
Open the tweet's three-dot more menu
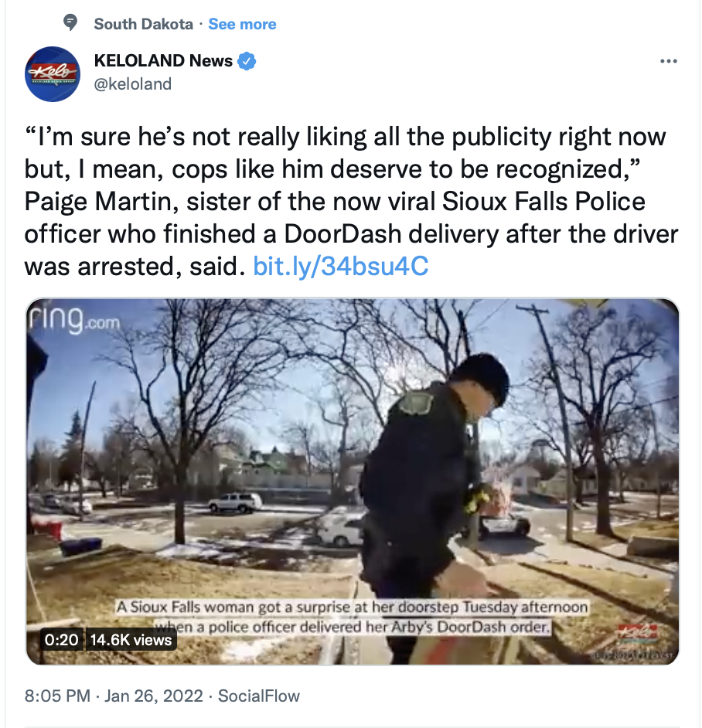(668, 61)
